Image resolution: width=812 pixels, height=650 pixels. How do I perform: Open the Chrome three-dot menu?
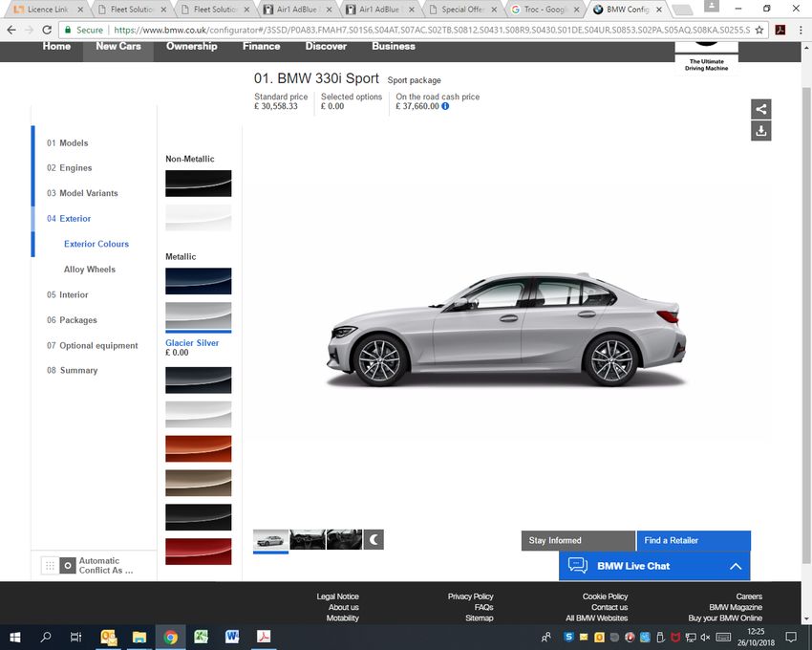point(801,30)
